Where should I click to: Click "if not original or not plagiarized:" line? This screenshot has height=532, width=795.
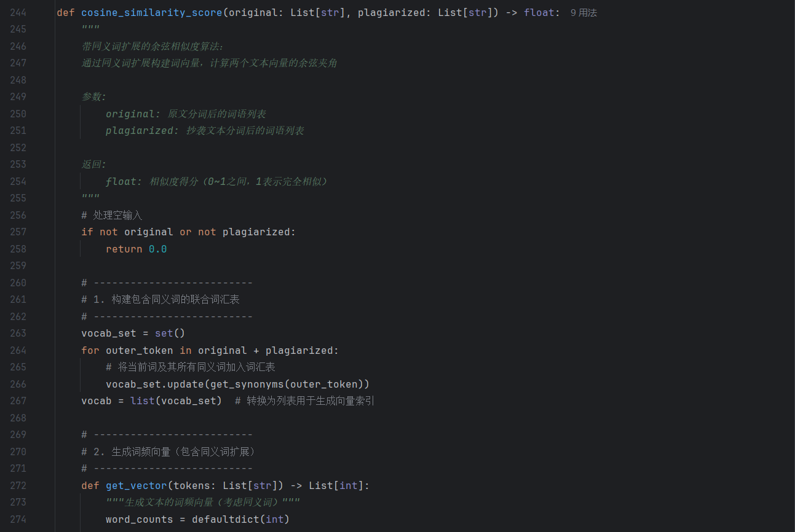[189, 232]
